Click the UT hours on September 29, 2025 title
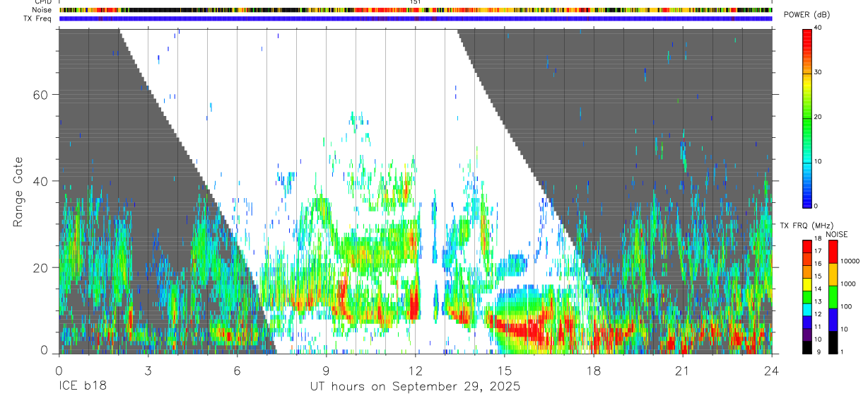Screen dimensions: 868x401 pos(415,387)
